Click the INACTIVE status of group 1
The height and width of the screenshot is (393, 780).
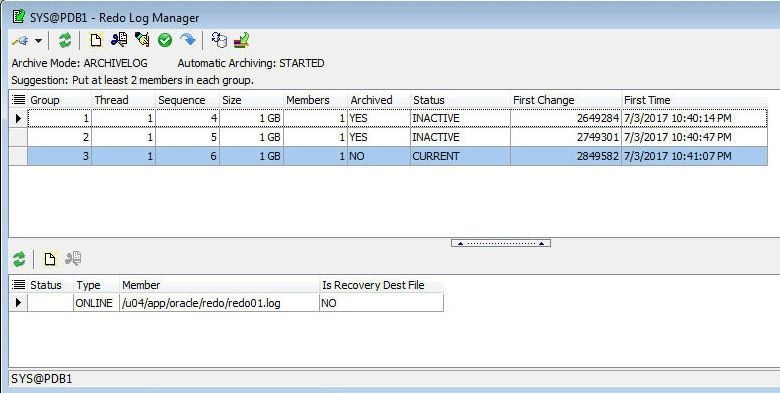pos(461,118)
